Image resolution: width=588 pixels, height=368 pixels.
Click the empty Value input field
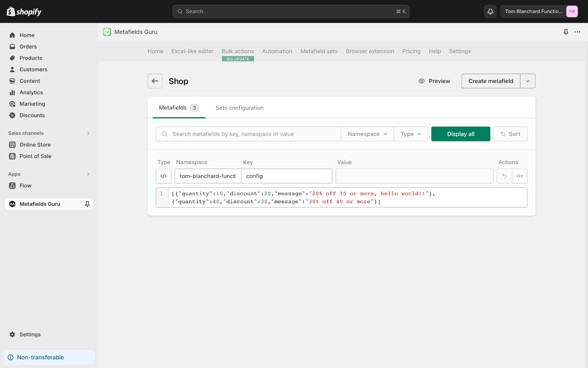pos(414,176)
